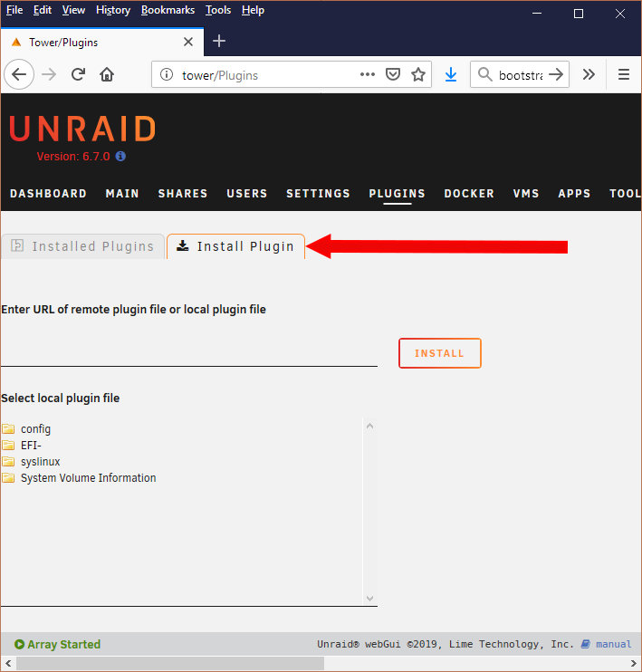Open the downloads arrow icon
This screenshot has height=672, width=642.
coord(450,74)
